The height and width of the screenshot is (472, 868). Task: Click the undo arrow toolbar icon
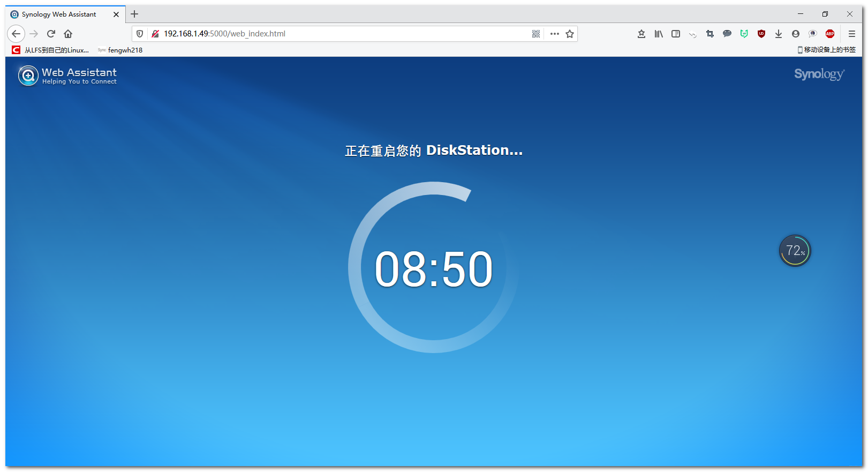point(693,34)
